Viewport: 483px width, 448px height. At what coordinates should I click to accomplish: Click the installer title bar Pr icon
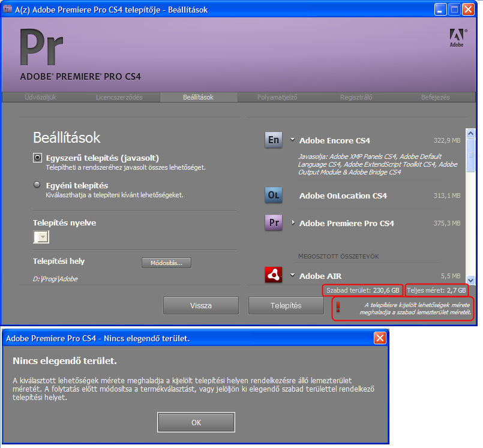point(7,9)
